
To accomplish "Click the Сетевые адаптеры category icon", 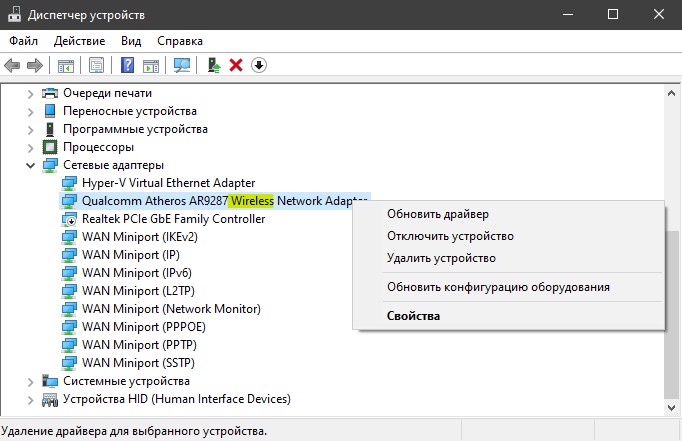I will (50, 165).
